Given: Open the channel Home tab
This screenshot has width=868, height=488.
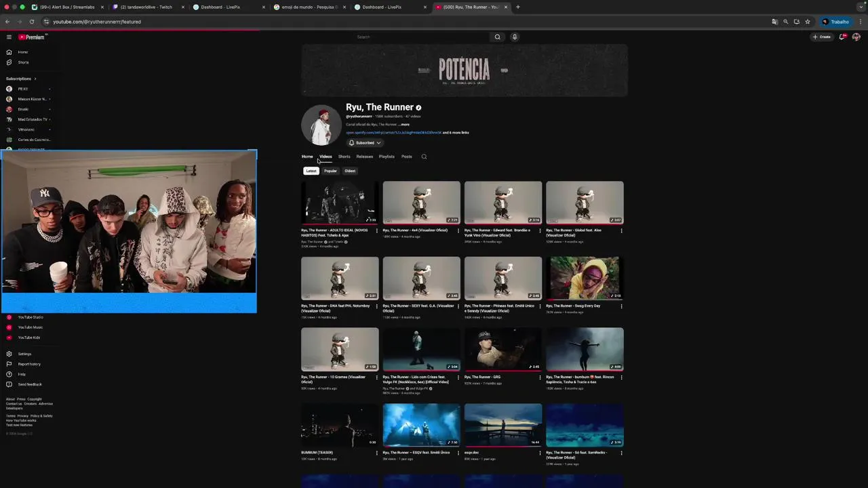Looking at the screenshot, I should pos(307,157).
